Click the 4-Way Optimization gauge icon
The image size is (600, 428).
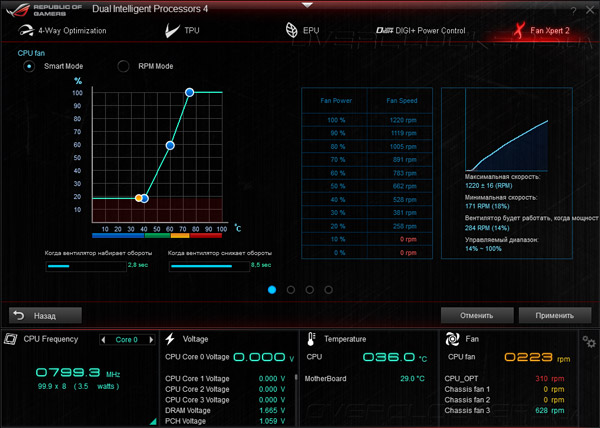(26, 31)
